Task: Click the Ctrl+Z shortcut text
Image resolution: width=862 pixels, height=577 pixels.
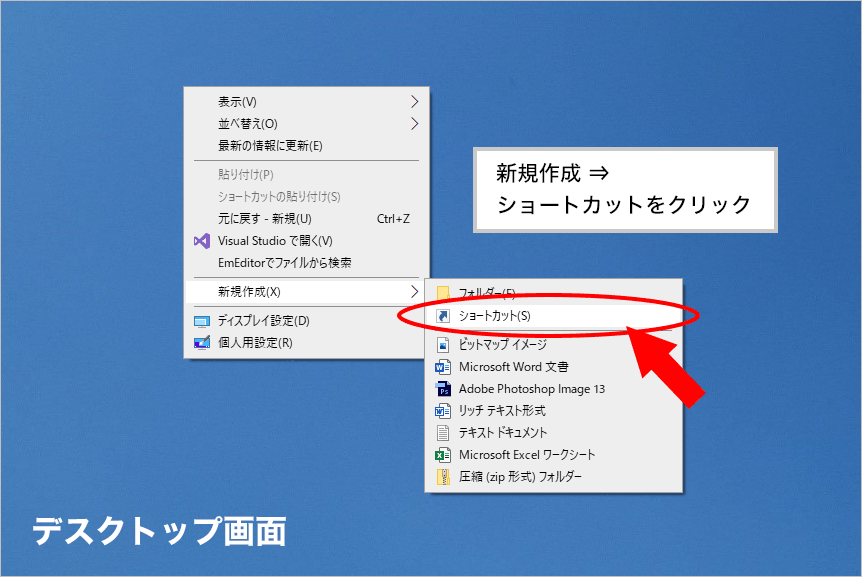Action: pyautogui.click(x=393, y=219)
